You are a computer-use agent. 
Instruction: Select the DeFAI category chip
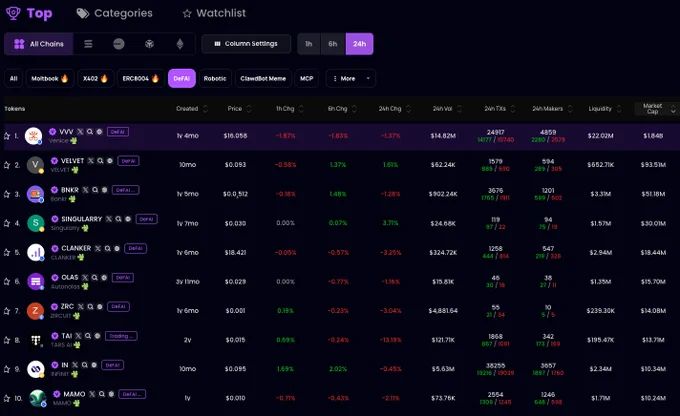[182, 79]
